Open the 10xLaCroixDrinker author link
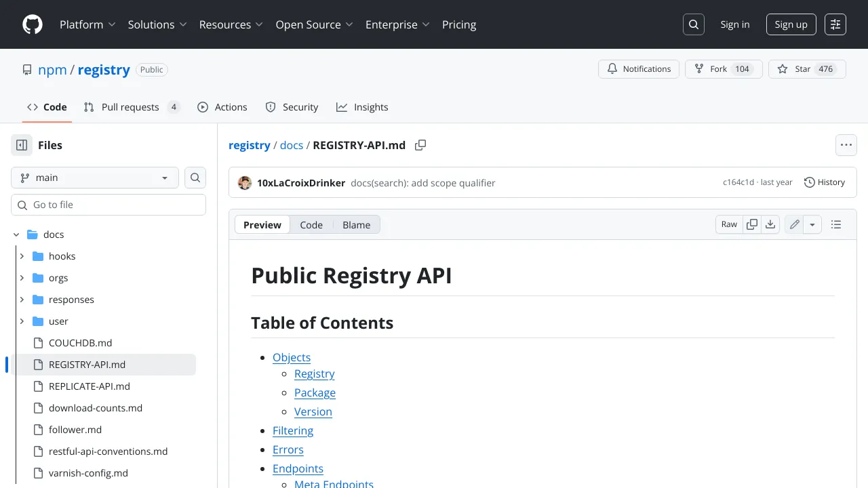The image size is (868, 488). pos(301,183)
